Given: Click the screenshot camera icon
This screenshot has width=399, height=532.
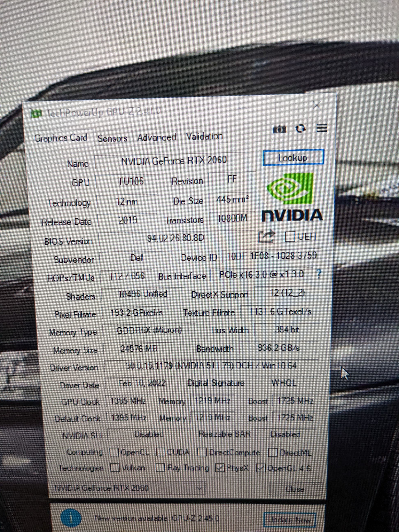Looking at the screenshot, I should point(279,129).
